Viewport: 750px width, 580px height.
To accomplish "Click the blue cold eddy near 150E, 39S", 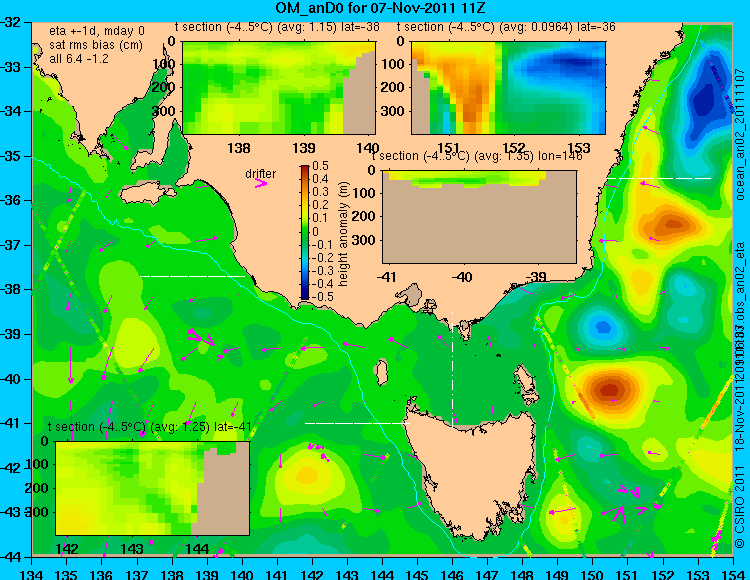I will (603, 327).
